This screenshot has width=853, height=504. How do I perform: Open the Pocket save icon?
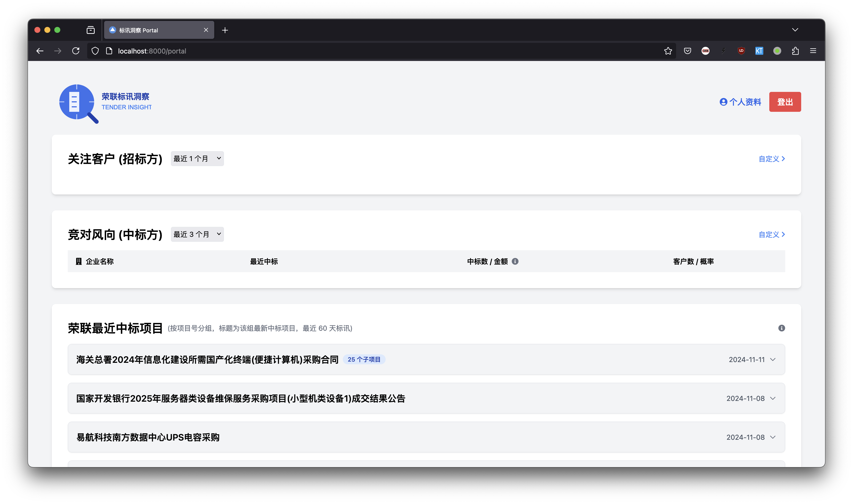(687, 51)
